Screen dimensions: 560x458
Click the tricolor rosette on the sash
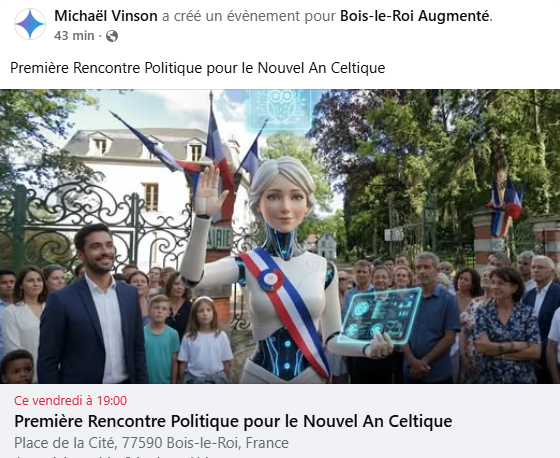coord(271,280)
